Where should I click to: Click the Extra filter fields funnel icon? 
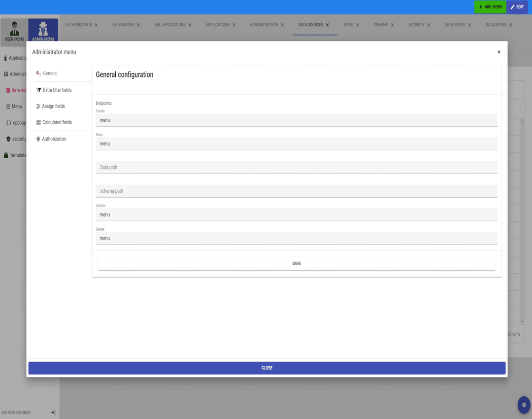[x=38, y=90]
